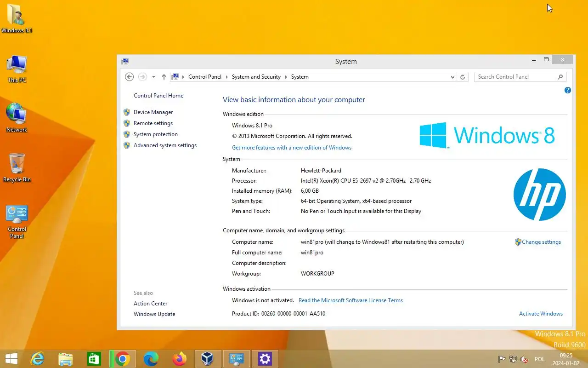Open Remote settings

pos(153,123)
